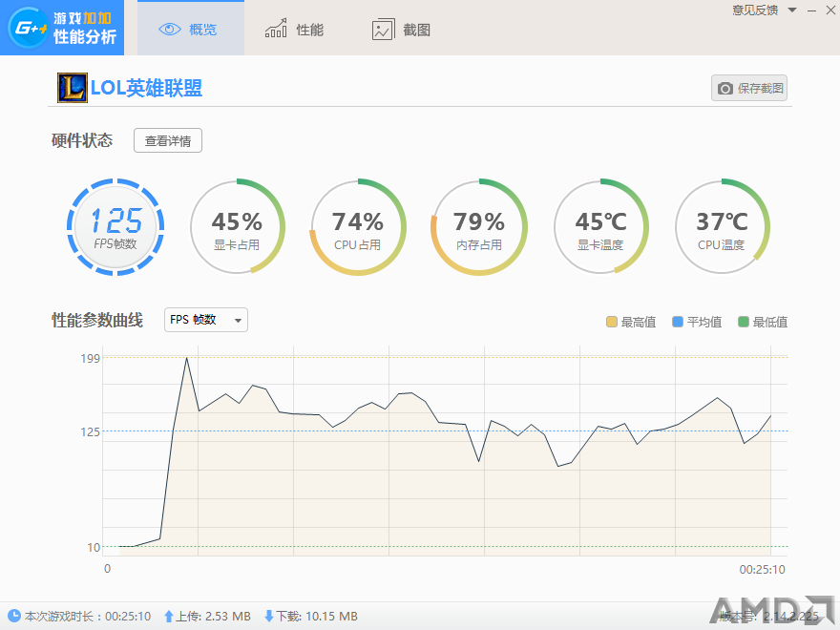Click the 平均值 blue legend swatch
The image size is (840, 630).
click(x=677, y=322)
